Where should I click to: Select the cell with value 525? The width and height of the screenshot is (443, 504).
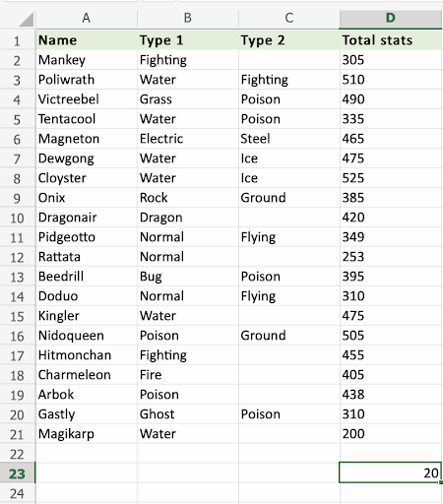391,178
